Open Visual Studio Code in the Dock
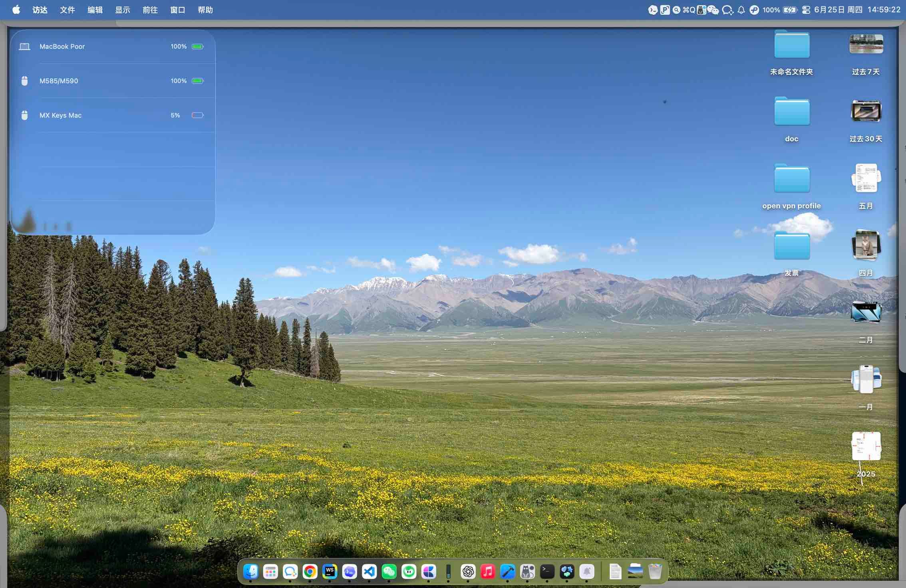Viewport: 906px width, 588px height. pos(369,572)
